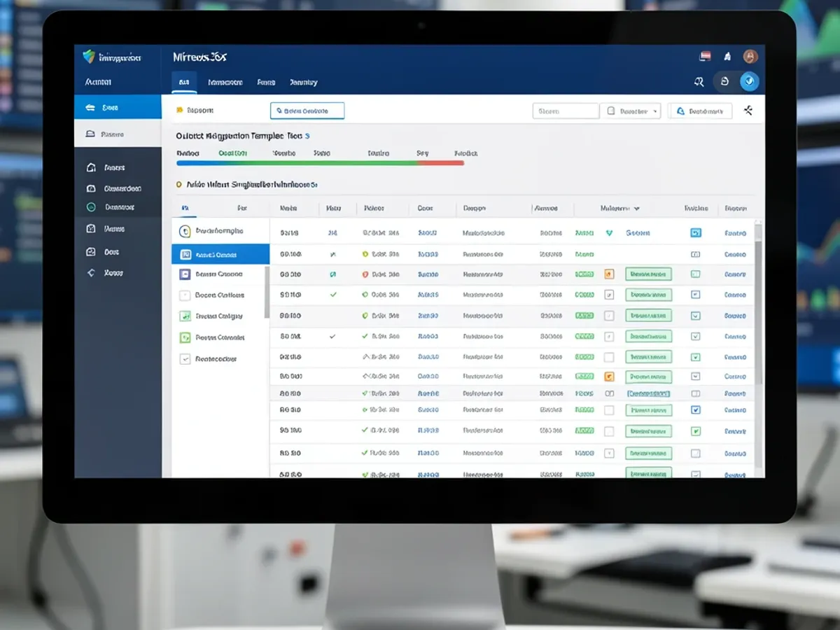Toggle the navy checked checkbox in table
840x630 pixels.
pos(695,410)
